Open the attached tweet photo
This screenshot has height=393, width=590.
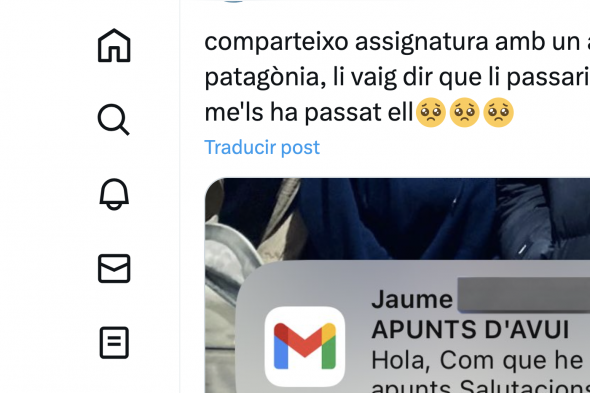397,285
